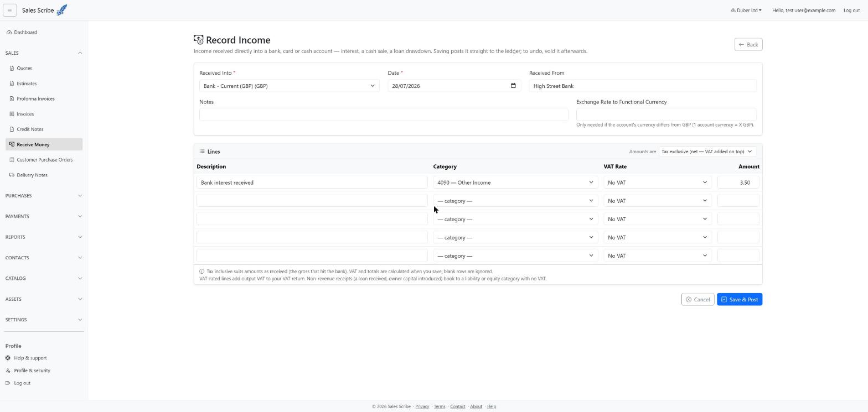Click the hamburger menu icon

point(9,10)
